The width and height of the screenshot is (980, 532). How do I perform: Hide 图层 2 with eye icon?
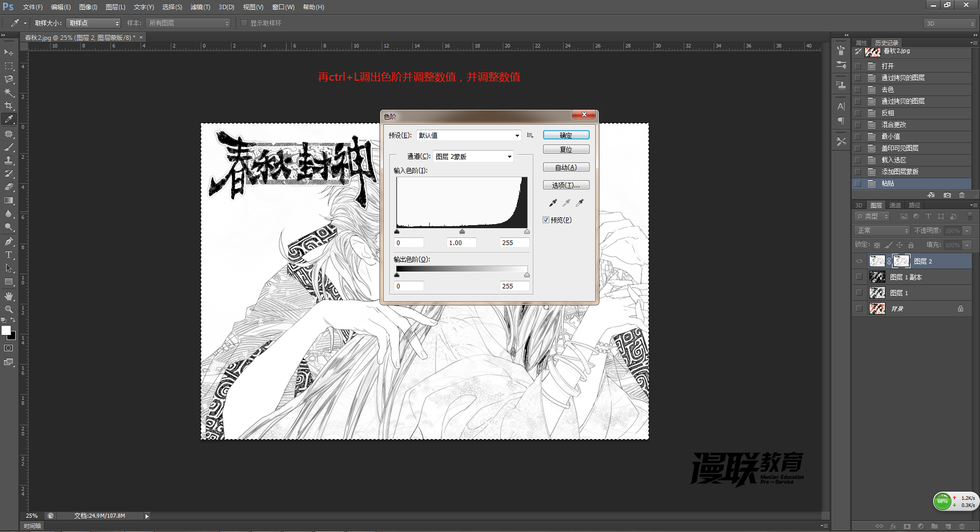(859, 261)
